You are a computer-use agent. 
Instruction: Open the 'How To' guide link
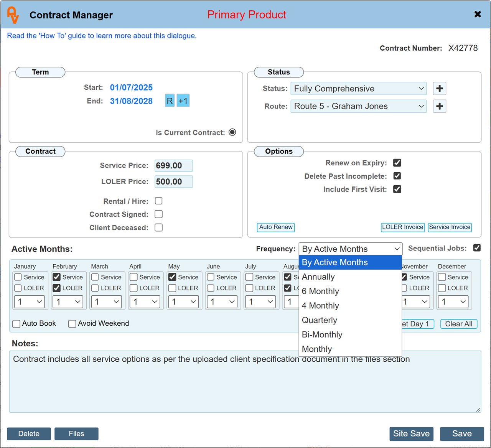[x=102, y=36]
